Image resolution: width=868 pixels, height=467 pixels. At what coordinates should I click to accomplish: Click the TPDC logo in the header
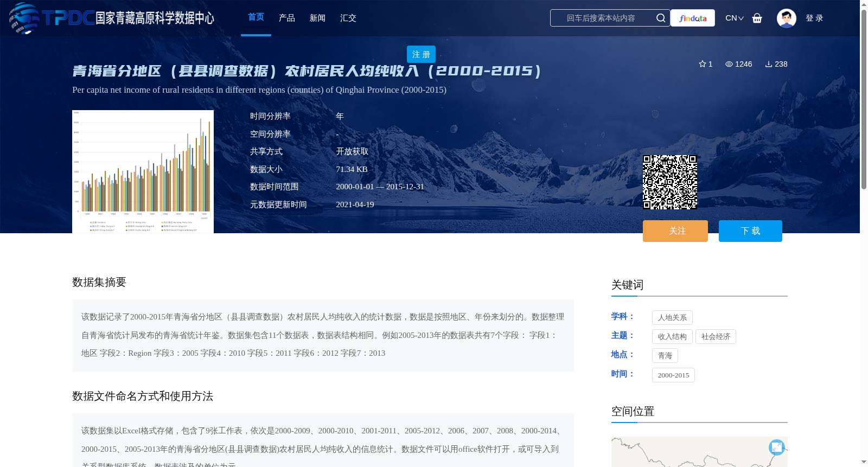pyautogui.click(x=112, y=18)
